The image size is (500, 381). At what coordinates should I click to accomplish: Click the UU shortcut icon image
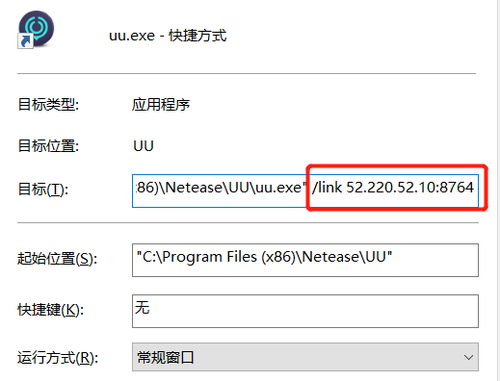click(x=36, y=30)
